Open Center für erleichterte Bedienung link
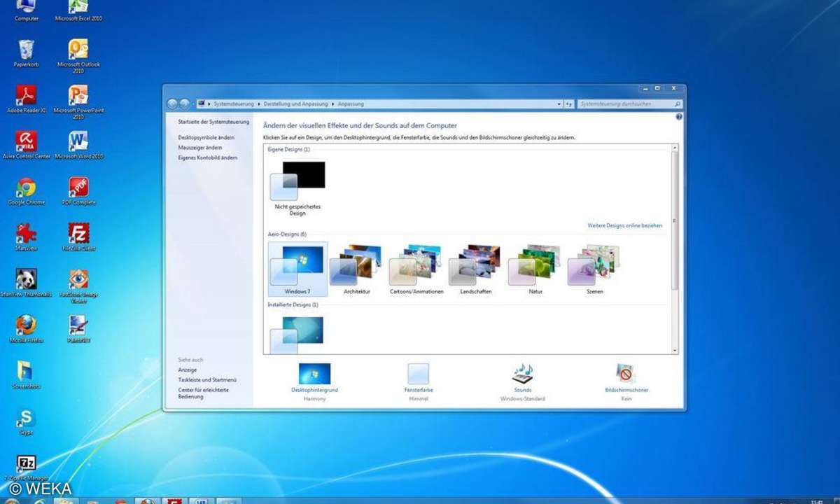This screenshot has width=840, height=504. click(x=203, y=393)
